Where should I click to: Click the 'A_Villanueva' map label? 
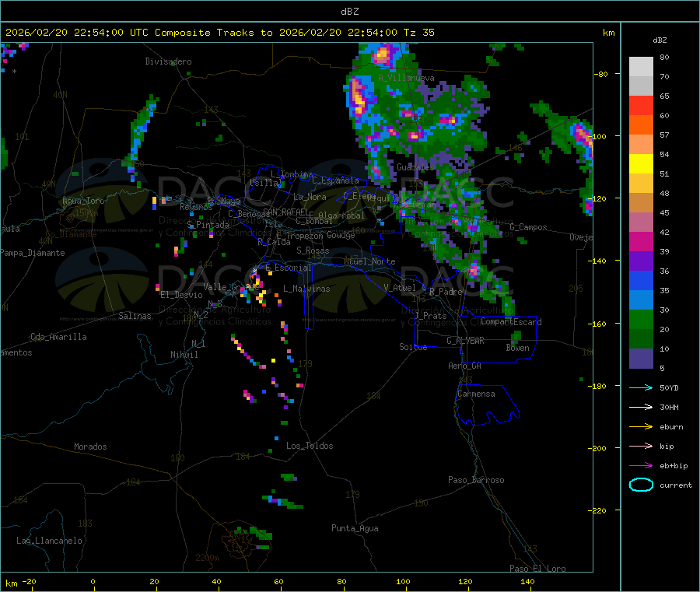406,78
